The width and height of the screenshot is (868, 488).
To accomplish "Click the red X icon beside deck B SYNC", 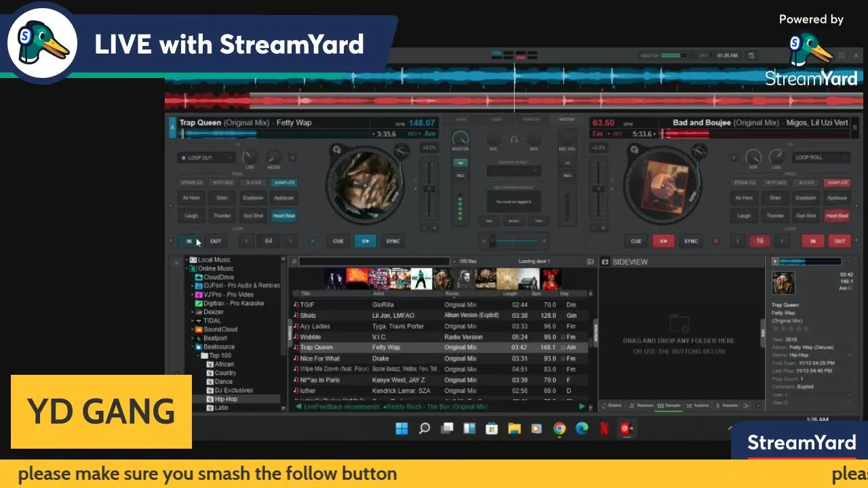I will [715, 241].
